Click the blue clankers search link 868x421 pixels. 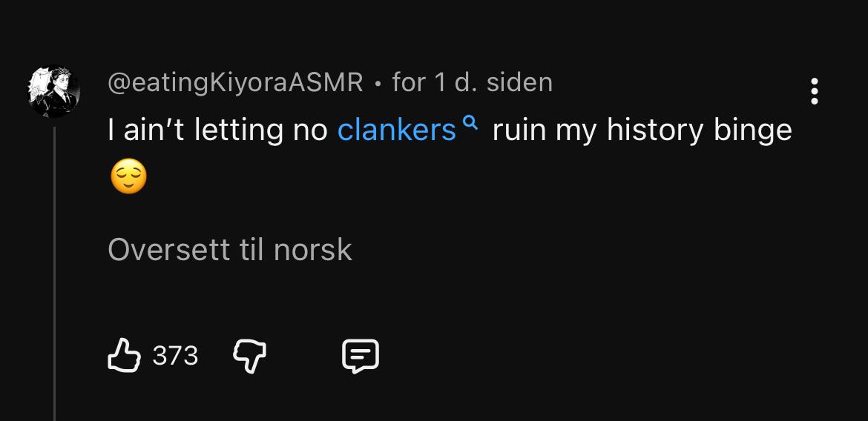[x=396, y=130]
